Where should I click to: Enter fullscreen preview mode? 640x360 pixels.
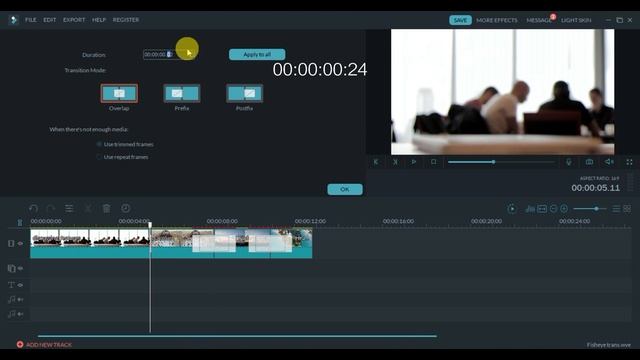pyautogui.click(x=629, y=162)
